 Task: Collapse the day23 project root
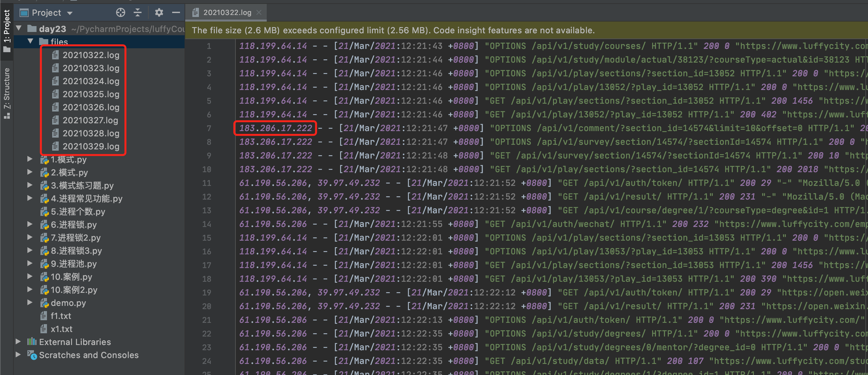click(x=19, y=28)
